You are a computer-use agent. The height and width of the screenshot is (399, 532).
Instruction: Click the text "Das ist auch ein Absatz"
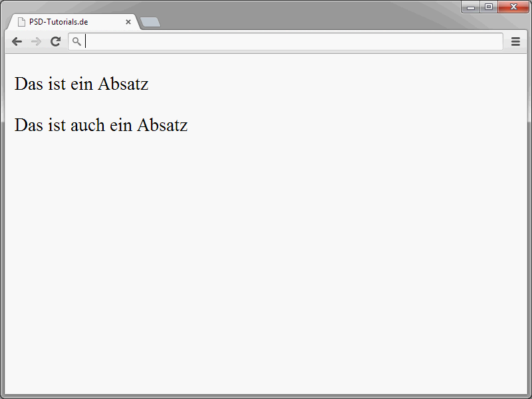[x=101, y=125]
